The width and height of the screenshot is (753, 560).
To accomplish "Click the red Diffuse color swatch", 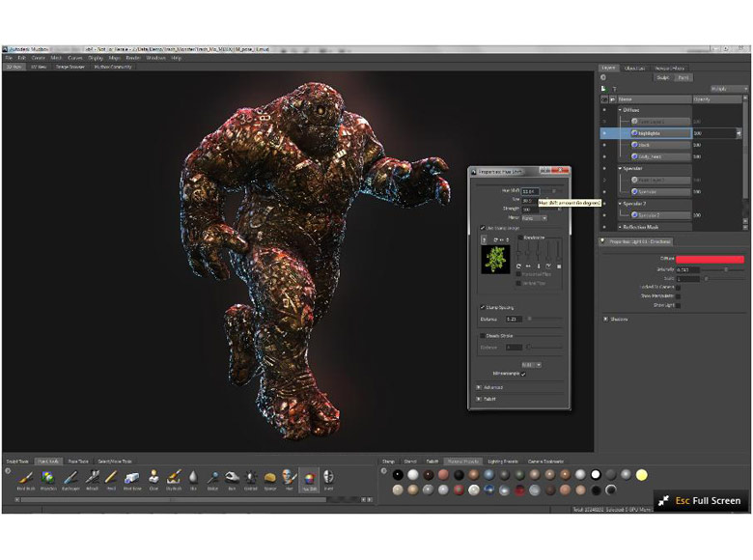I will click(x=710, y=260).
